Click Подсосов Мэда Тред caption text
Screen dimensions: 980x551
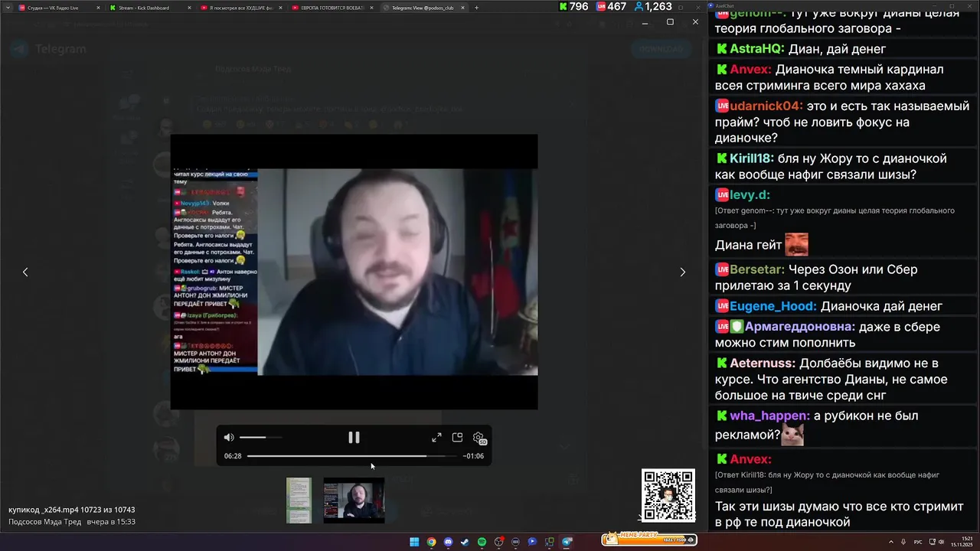(45, 522)
